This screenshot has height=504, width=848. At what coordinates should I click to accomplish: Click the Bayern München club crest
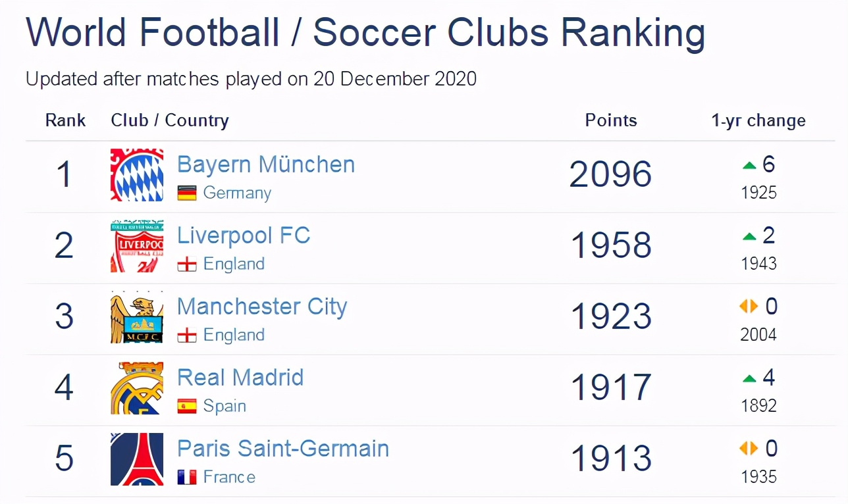[x=137, y=175]
